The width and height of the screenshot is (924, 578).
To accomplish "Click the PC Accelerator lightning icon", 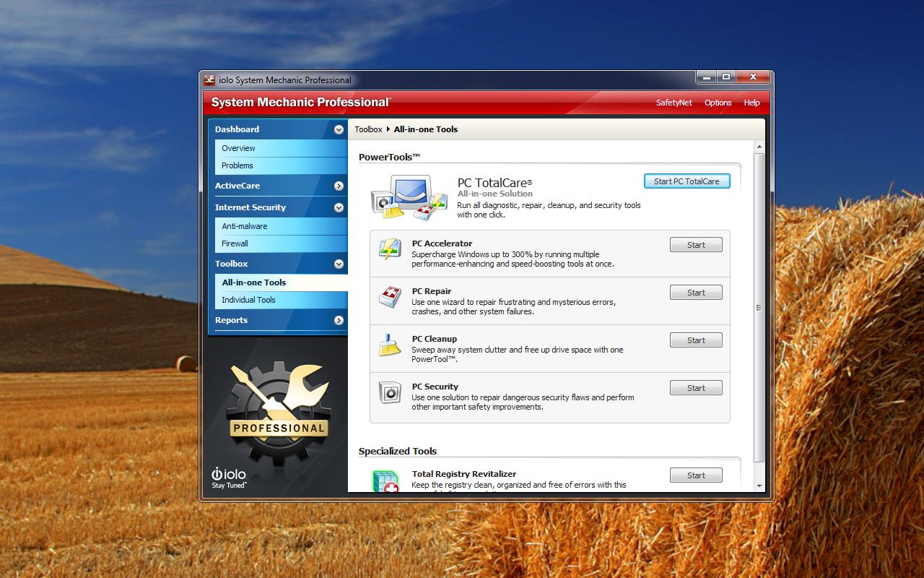I will [390, 249].
